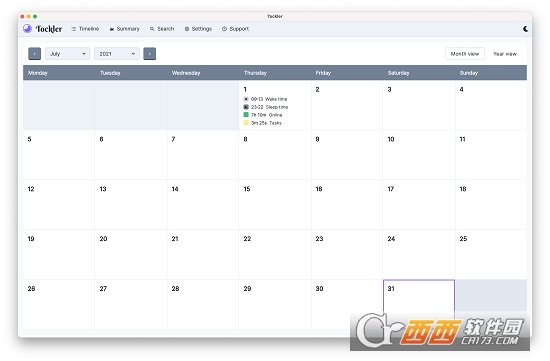Click the yellow Tasks color square

246,123
